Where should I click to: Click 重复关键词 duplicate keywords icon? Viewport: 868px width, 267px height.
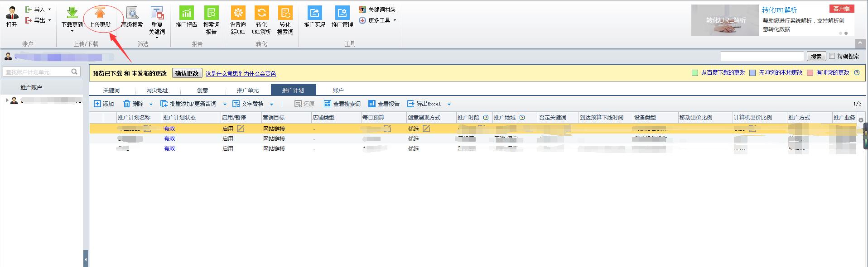click(x=157, y=13)
